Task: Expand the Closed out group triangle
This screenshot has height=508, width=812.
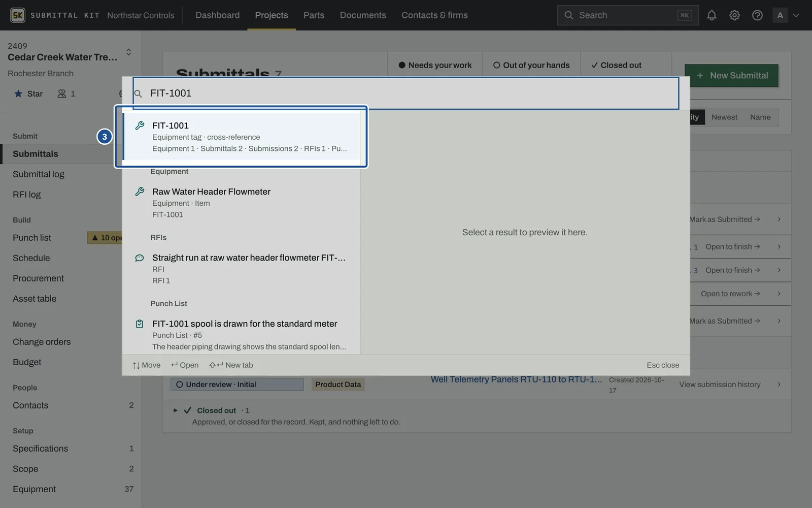Action: (x=176, y=410)
